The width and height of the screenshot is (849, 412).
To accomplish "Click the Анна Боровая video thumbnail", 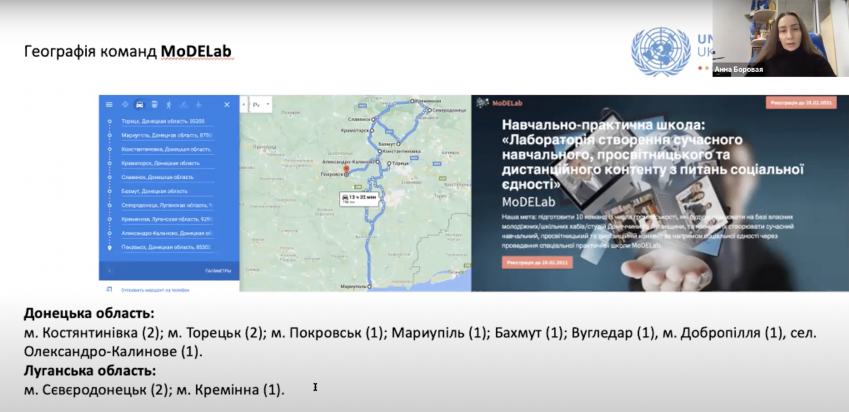I will (780, 38).
